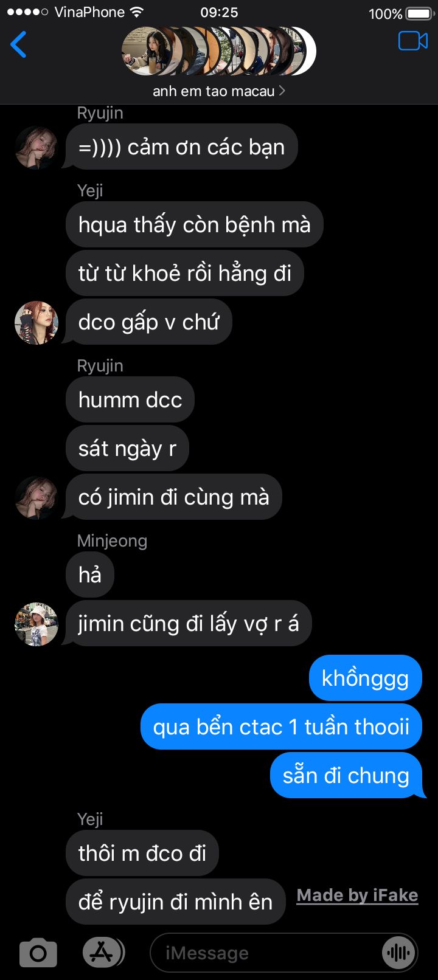Tap the "sẵn đi chung" sent message
This screenshot has height=980, width=438.
[346, 775]
